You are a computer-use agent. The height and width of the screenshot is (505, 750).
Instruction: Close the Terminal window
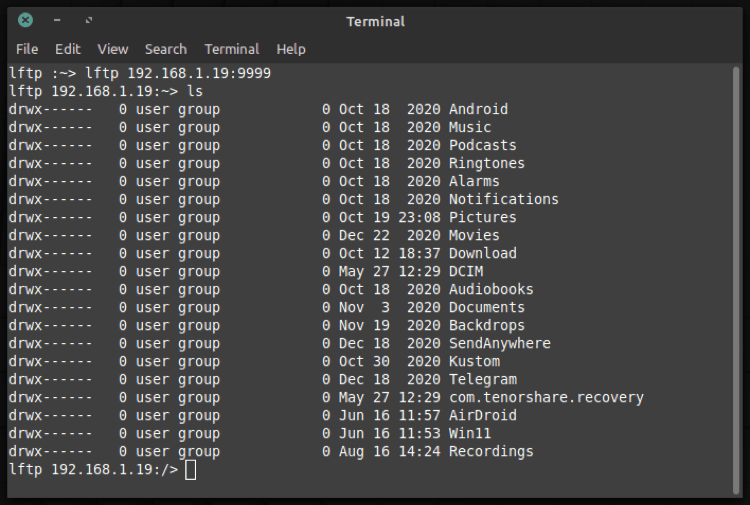point(25,20)
